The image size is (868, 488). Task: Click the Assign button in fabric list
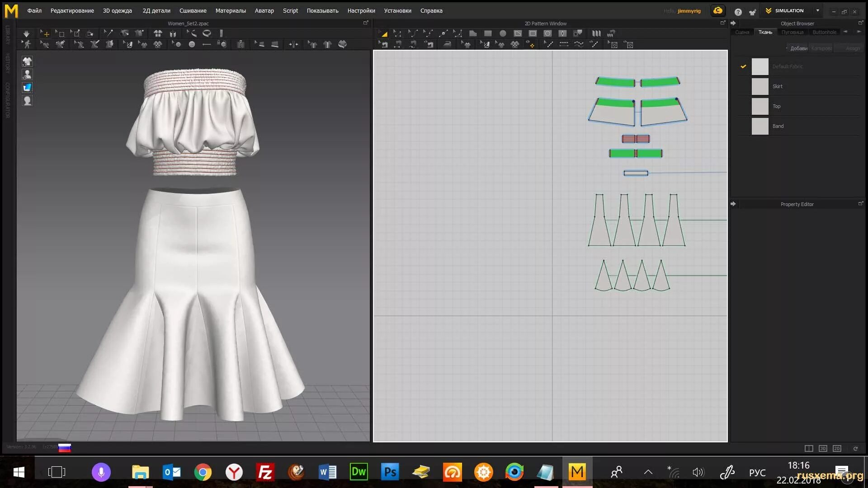click(853, 48)
